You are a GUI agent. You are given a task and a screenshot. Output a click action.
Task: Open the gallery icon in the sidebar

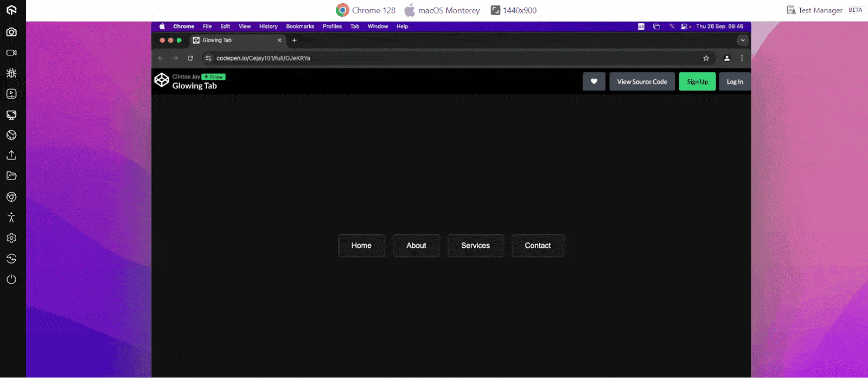(x=11, y=94)
